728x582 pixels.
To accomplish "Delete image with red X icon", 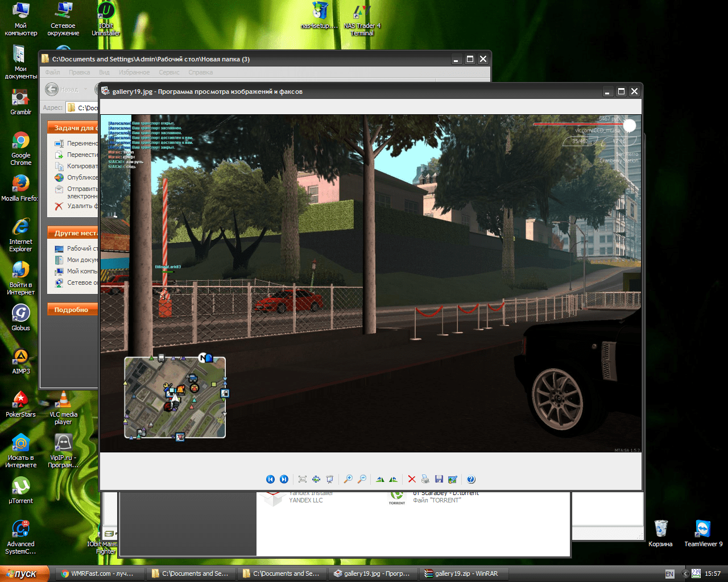I will (x=412, y=479).
